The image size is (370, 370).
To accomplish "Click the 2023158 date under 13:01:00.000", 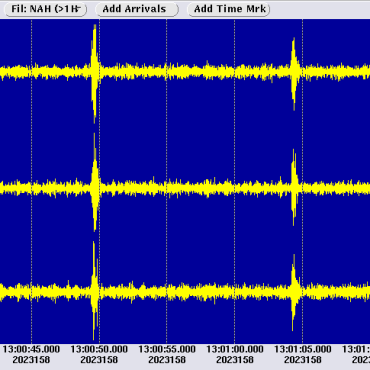I will pos(235,360).
